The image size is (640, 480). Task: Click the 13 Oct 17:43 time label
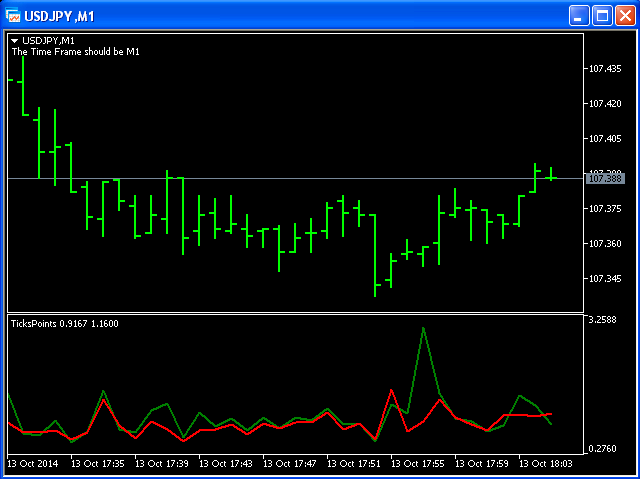(226, 464)
